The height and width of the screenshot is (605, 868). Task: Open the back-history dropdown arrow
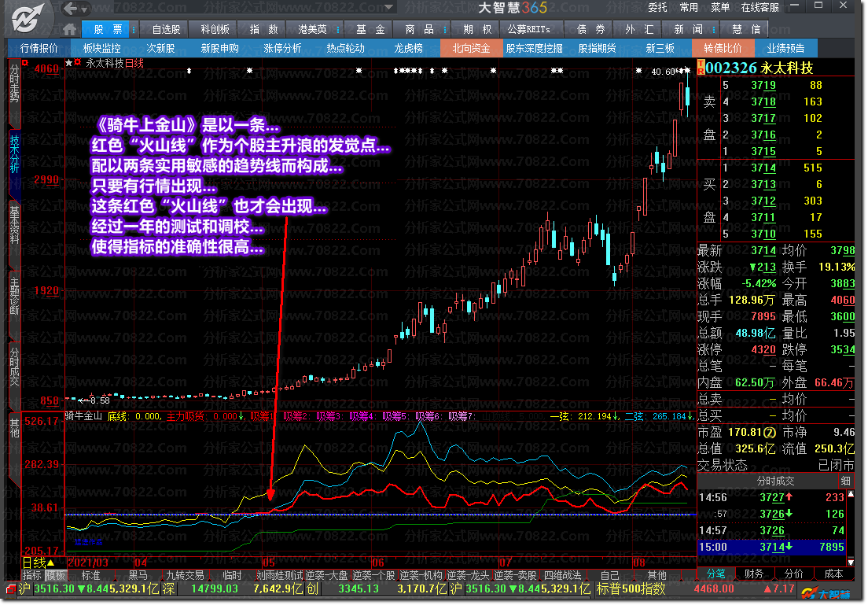pyautogui.click(x=84, y=9)
